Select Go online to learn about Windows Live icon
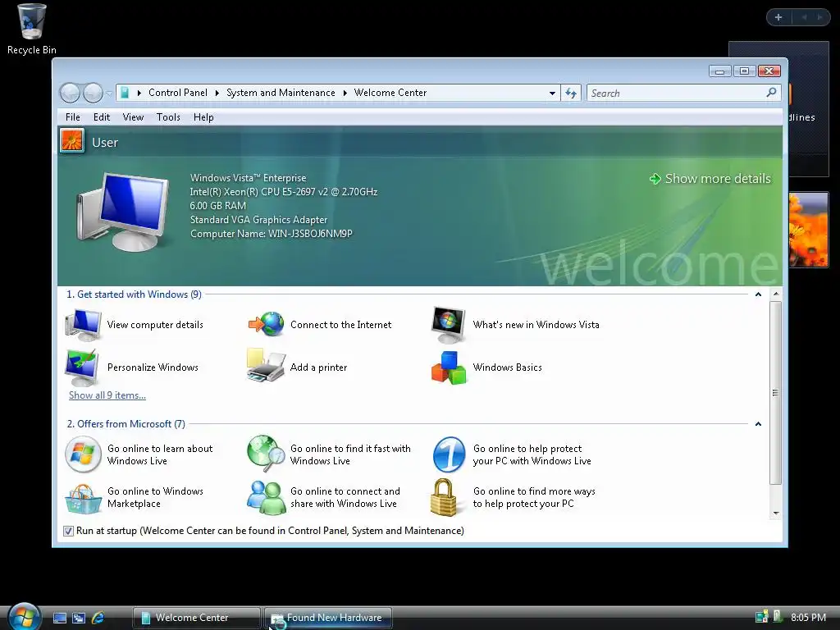Image resolution: width=840 pixels, height=630 pixels. 83,454
